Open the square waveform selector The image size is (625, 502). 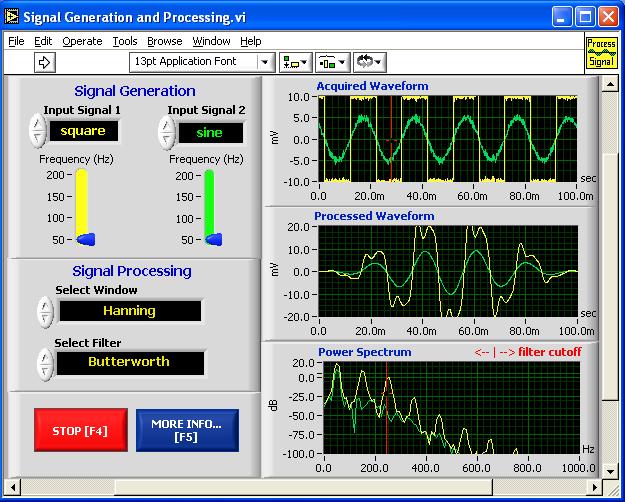(x=84, y=131)
